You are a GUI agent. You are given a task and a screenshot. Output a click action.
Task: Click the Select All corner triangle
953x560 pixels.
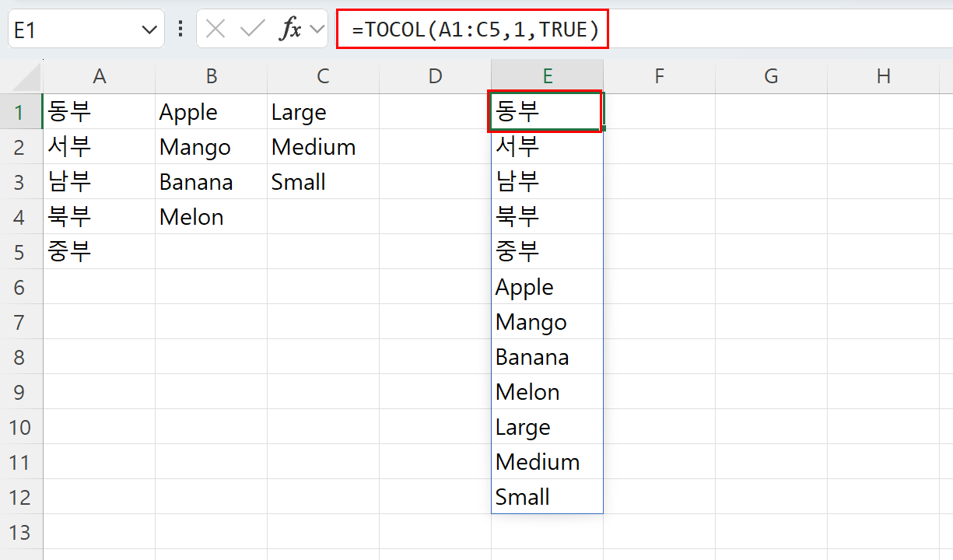pos(22,76)
